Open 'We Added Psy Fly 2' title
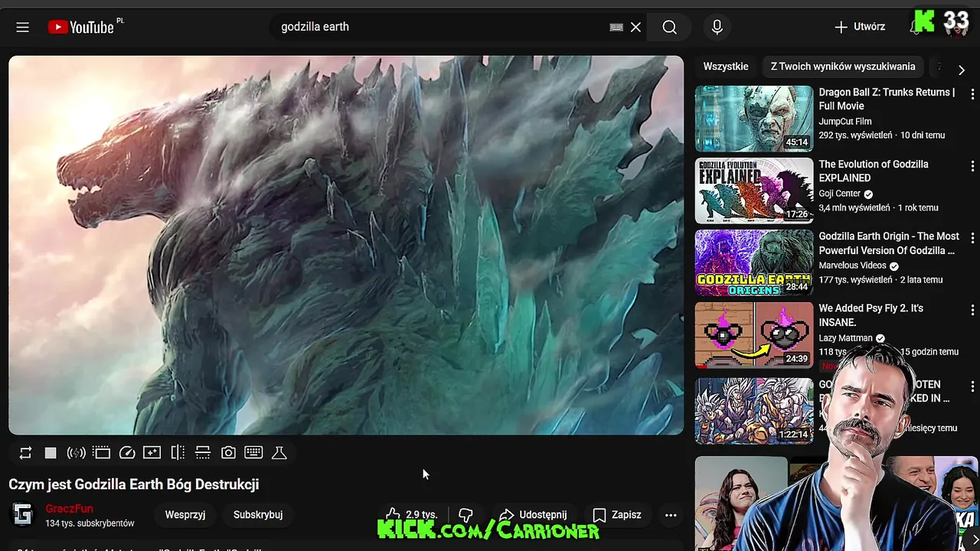The width and height of the screenshot is (980, 551). [x=871, y=315]
